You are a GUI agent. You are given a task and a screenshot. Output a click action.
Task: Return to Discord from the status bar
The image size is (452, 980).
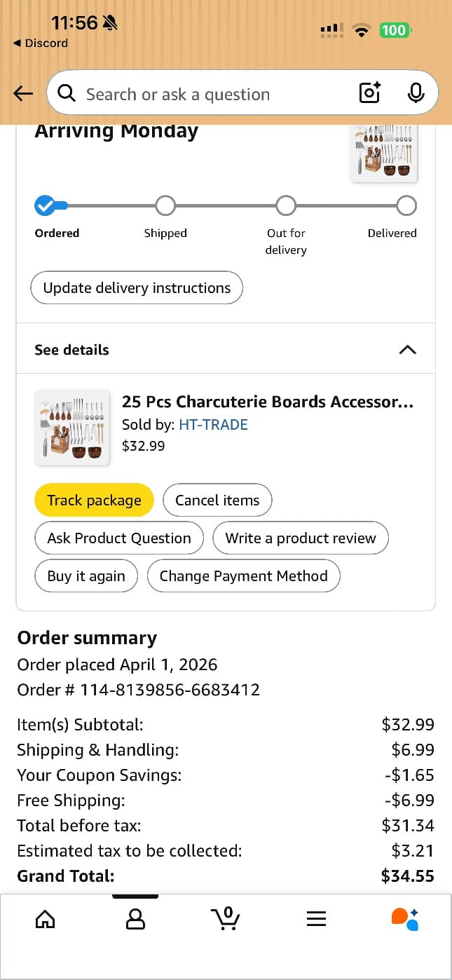pyautogui.click(x=41, y=43)
